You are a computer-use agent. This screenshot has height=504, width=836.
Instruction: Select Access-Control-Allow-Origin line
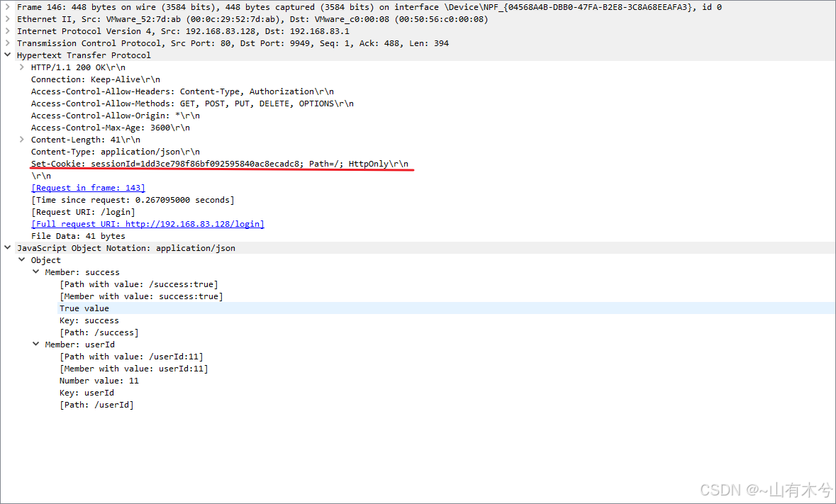pyautogui.click(x=115, y=116)
